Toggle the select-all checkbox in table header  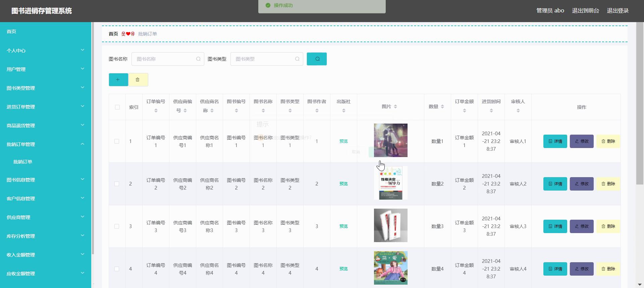(x=117, y=107)
